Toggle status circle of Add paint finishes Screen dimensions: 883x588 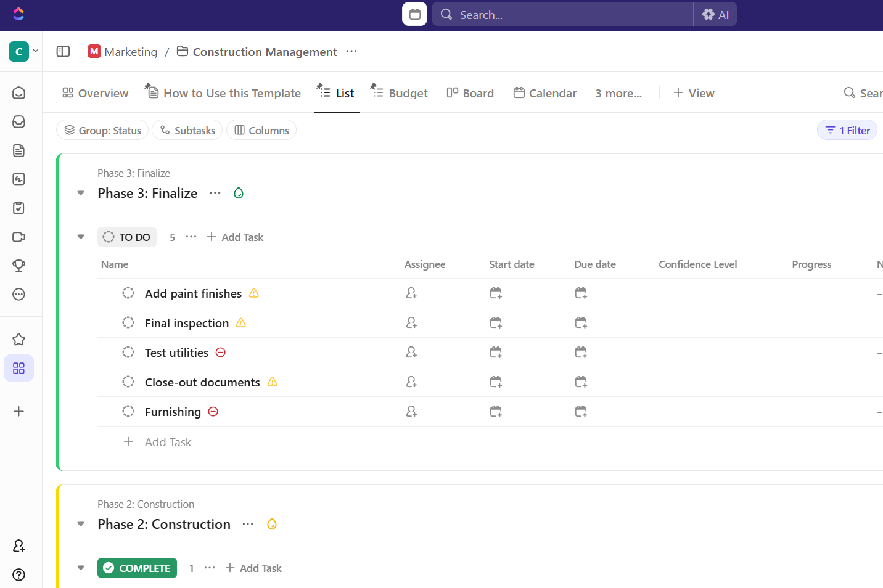128,293
